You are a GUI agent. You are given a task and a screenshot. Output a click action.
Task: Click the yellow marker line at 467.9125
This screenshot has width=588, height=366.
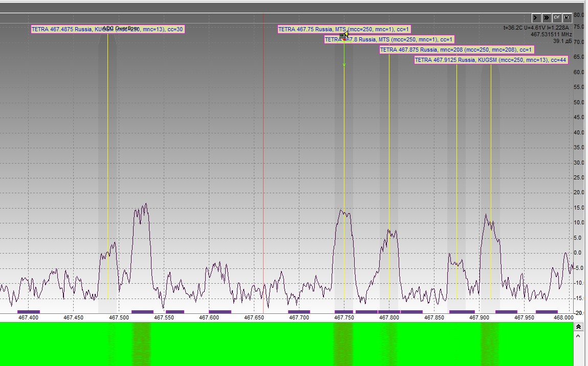tap(491, 181)
